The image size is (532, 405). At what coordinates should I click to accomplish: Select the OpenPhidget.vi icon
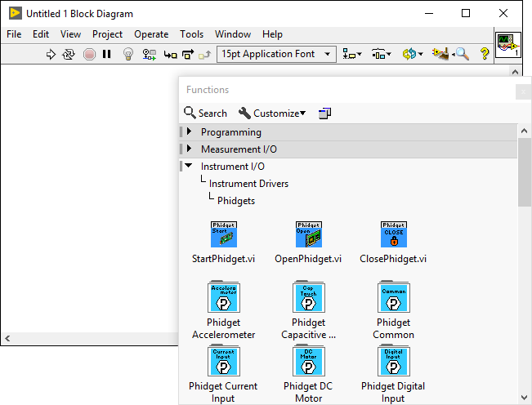(308, 234)
